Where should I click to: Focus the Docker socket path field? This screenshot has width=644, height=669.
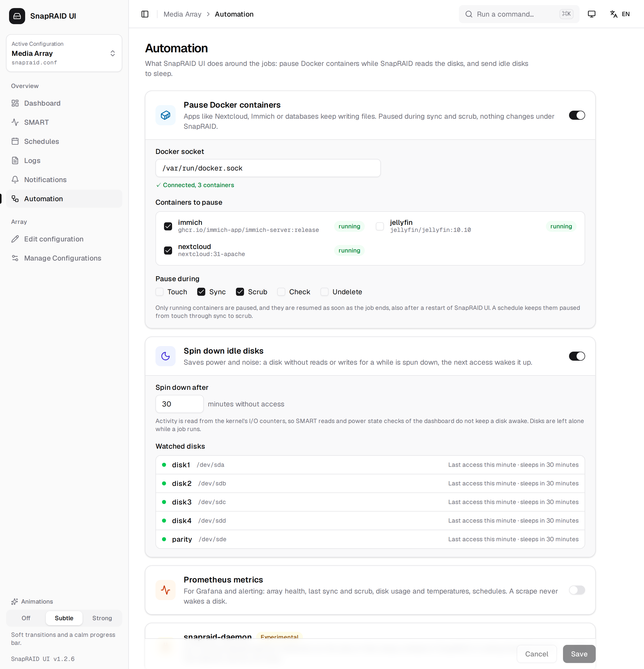pos(268,168)
